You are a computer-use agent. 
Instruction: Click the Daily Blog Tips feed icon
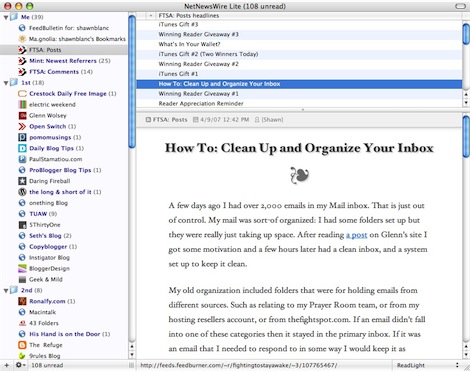(x=22, y=148)
